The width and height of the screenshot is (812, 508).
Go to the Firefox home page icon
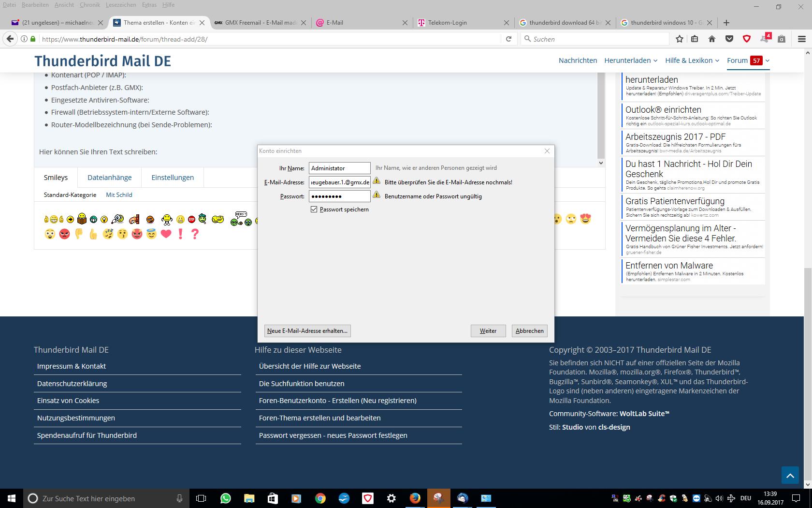[x=712, y=39]
